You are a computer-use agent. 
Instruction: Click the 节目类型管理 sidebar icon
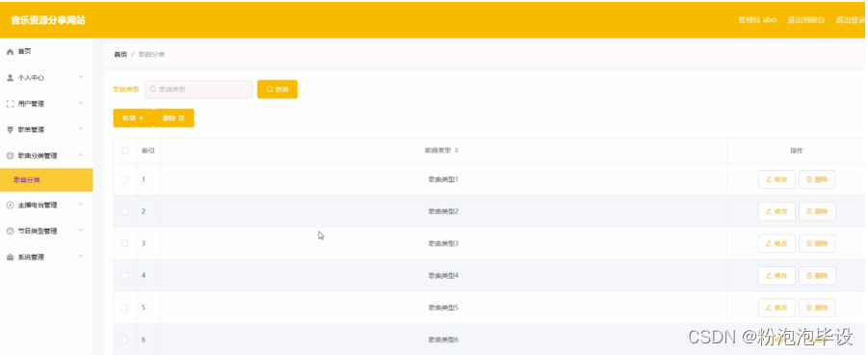tap(10, 232)
